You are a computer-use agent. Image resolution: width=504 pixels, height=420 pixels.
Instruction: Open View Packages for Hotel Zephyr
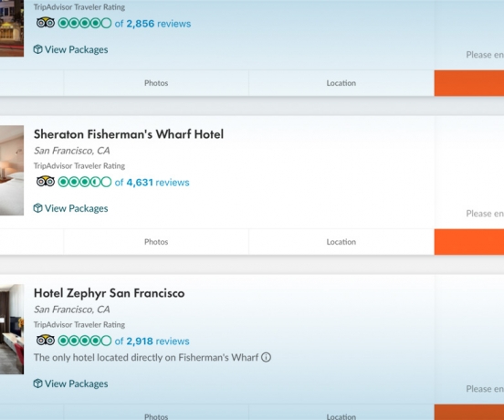coord(70,383)
